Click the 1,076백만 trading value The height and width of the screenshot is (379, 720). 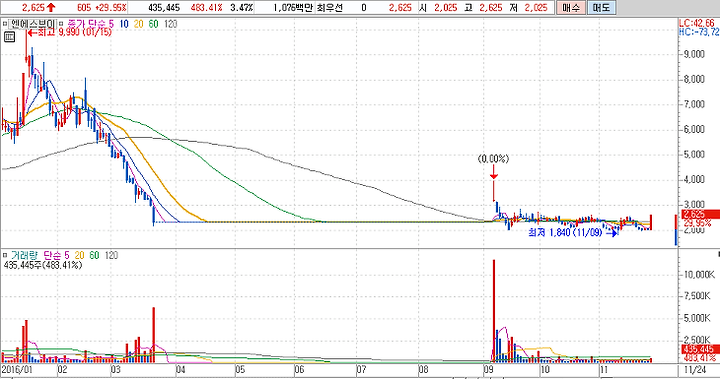click(x=292, y=7)
